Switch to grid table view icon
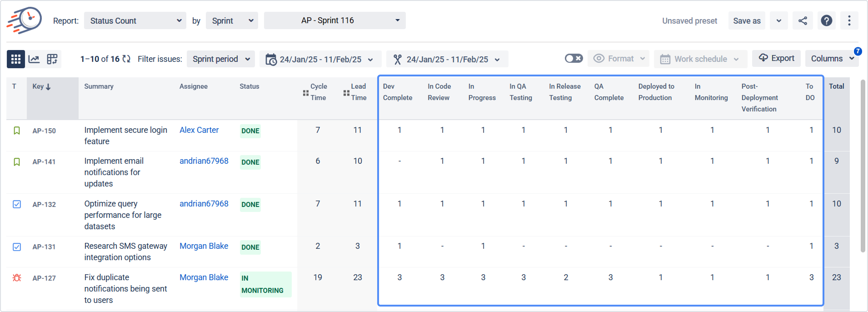868x312 pixels. (15, 59)
